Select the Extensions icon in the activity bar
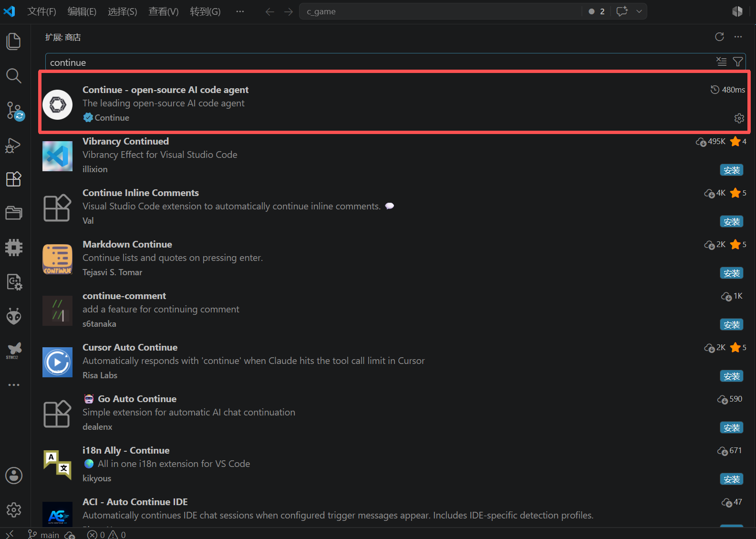Image resolution: width=756 pixels, height=539 pixels. pos(14,179)
